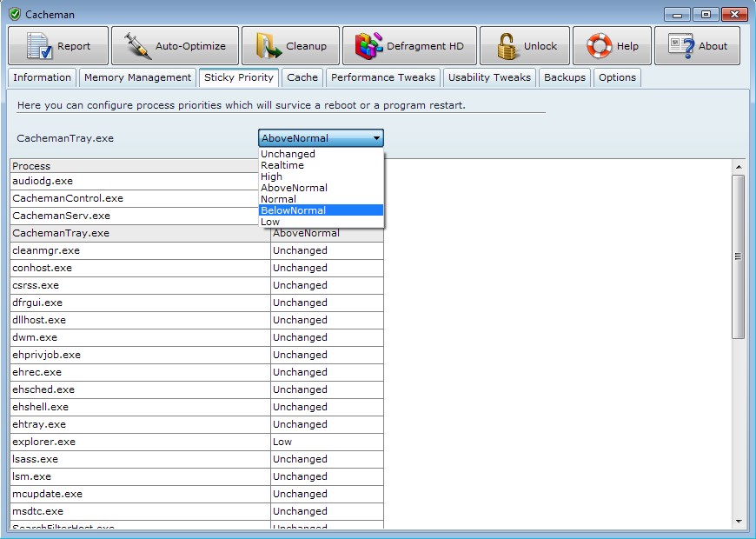Select the ehrec.exe process
The width and height of the screenshot is (756, 539).
point(140,372)
